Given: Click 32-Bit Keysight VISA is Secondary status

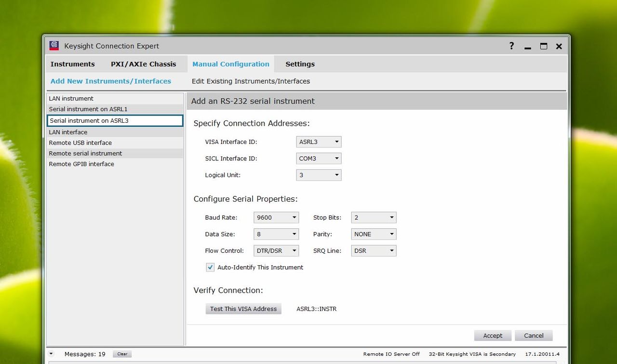Looking at the screenshot, I should point(472,354).
